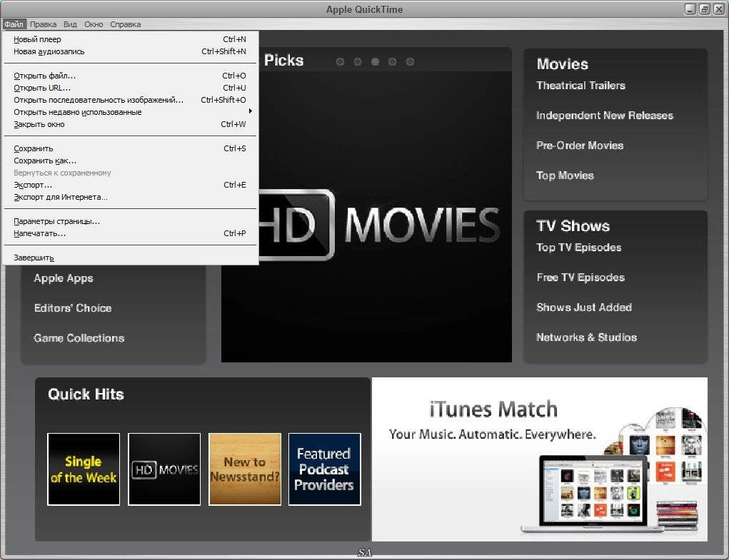The image size is (729, 560).
Task: Select first Picks carousel dot
Action: (x=341, y=62)
